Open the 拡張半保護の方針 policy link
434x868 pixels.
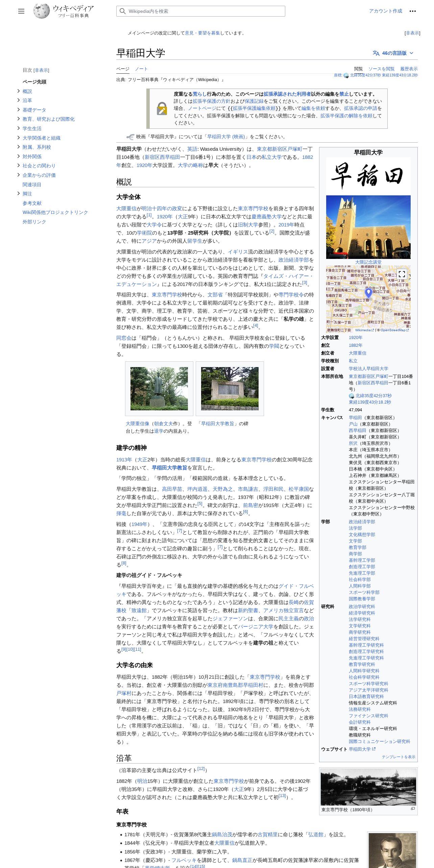[x=212, y=101]
